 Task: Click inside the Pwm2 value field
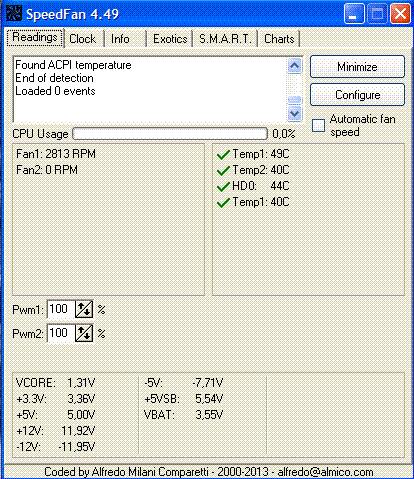61,333
